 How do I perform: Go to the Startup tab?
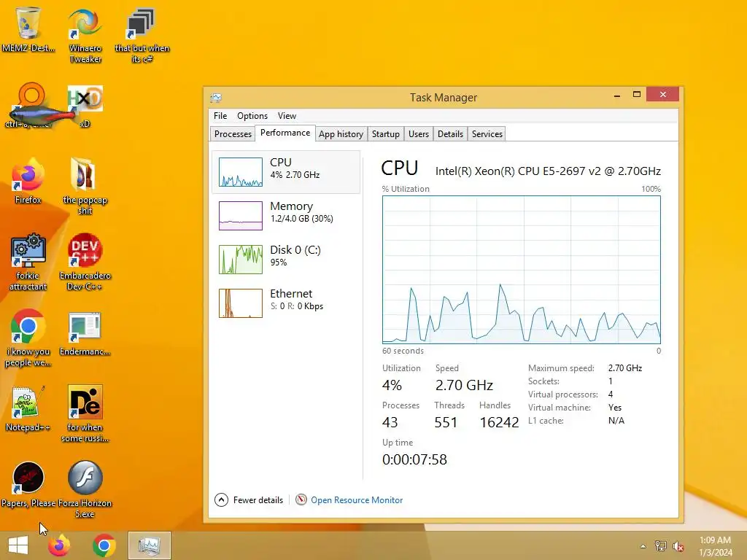pyautogui.click(x=386, y=134)
